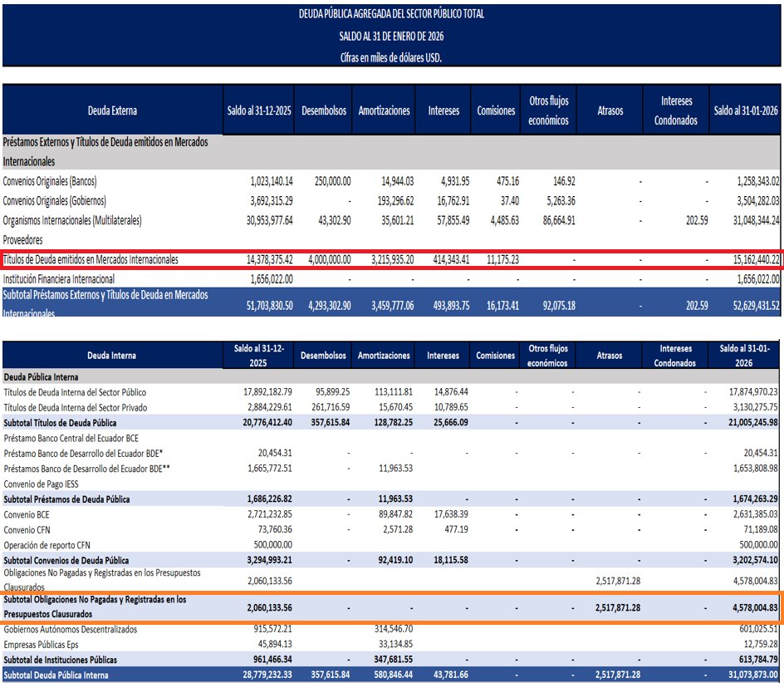The height and width of the screenshot is (683, 784).
Task: Click total 31,073,873.00 of Subtotal Deuda Pública Interna
Action: (x=753, y=675)
